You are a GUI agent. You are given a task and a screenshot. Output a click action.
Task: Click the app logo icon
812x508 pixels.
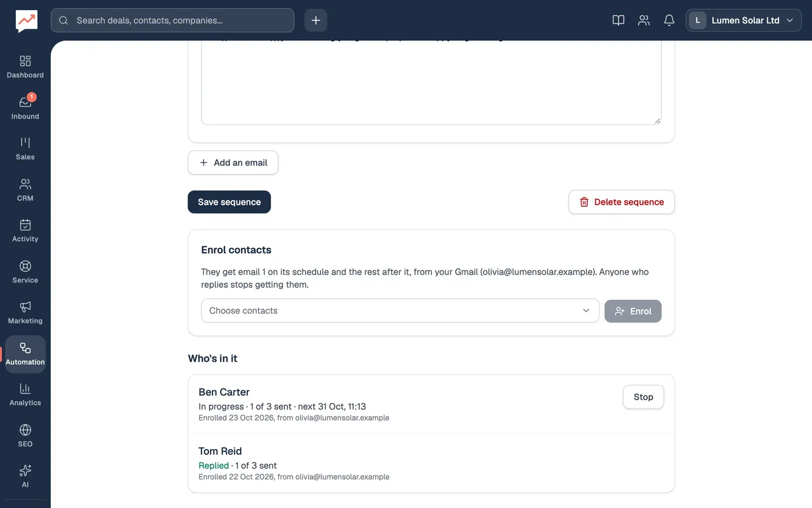point(26,21)
